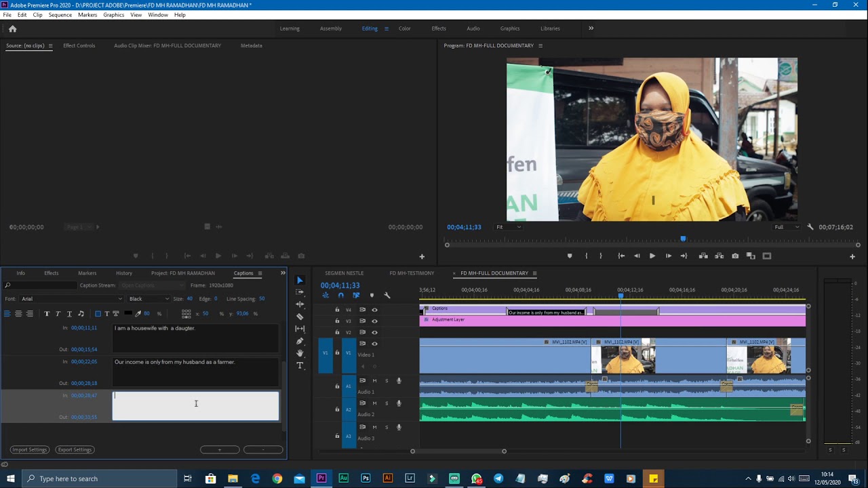Toggle V4 track output eye

[374, 310]
